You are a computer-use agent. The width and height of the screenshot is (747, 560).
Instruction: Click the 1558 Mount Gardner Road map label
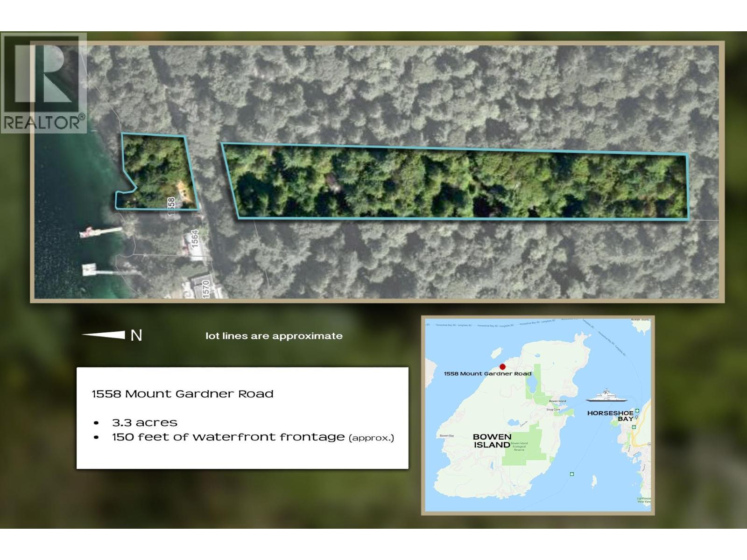pos(487,374)
